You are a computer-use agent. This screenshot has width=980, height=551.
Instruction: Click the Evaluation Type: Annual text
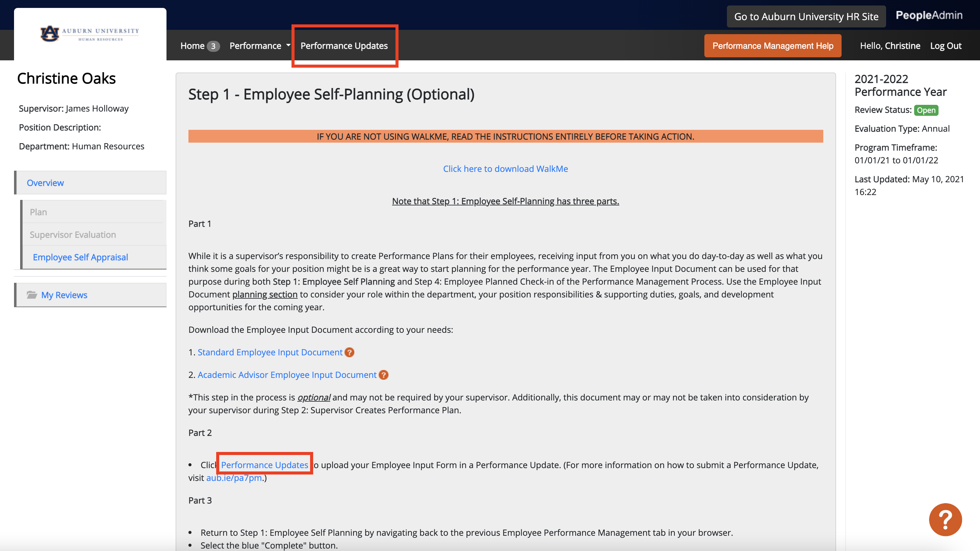pyautogui.click(x=902, y=129)
